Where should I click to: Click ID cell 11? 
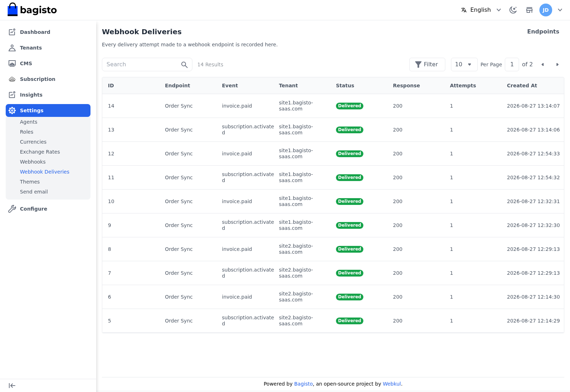(x=111, y=177)
